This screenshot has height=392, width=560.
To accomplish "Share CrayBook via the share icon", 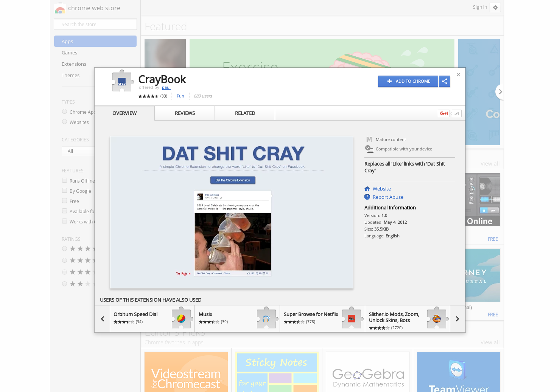I will pos(445,81).
